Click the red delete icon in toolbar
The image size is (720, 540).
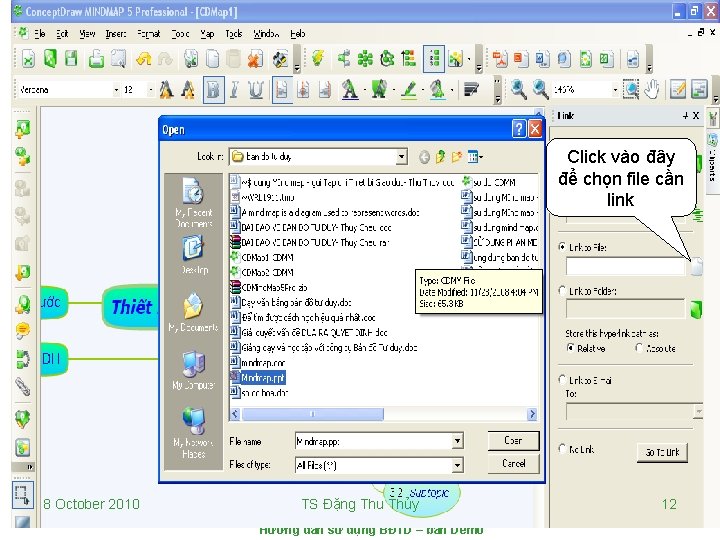point(255,59)
